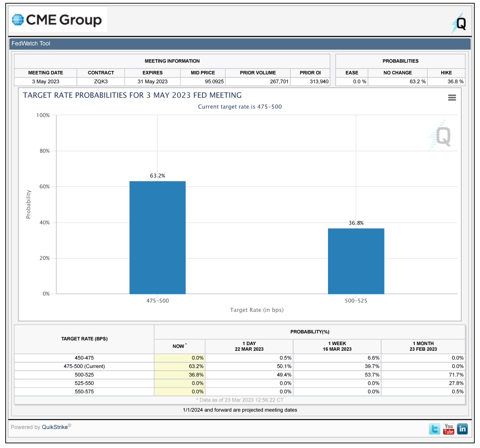The image size is (480, 448).
Task: Select the 500-525 probability bar
Action: tap(356, 261)
